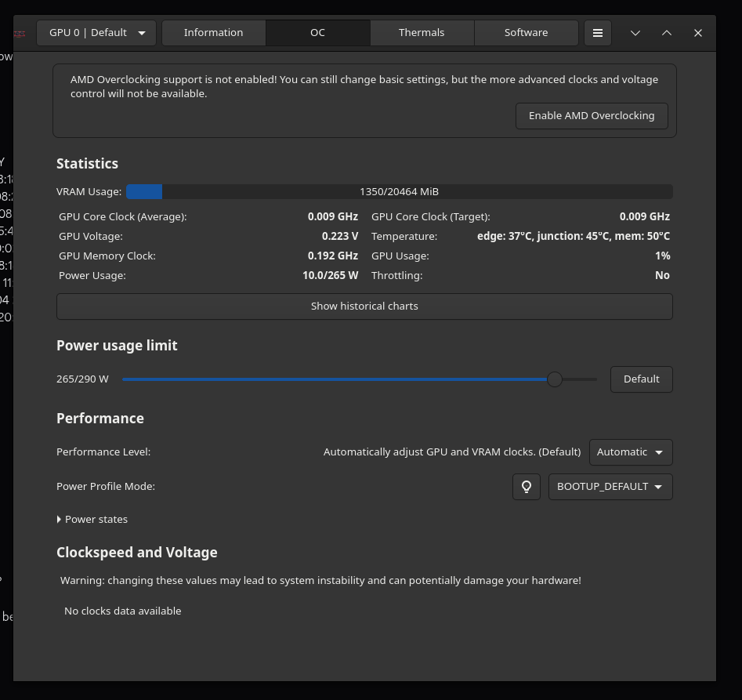
Task: Click the 0.192 GHz memory clock value
Action: [x=333, y=256]
